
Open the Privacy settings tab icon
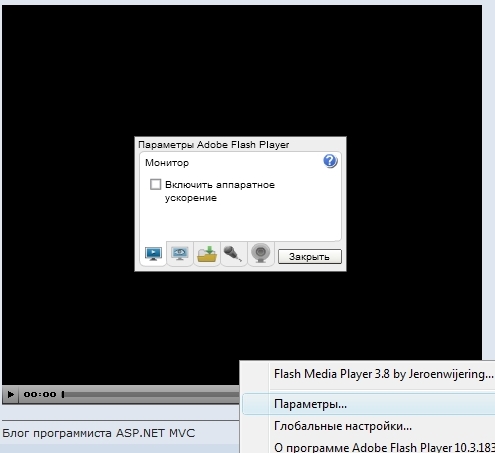click(x=180, y=254)
